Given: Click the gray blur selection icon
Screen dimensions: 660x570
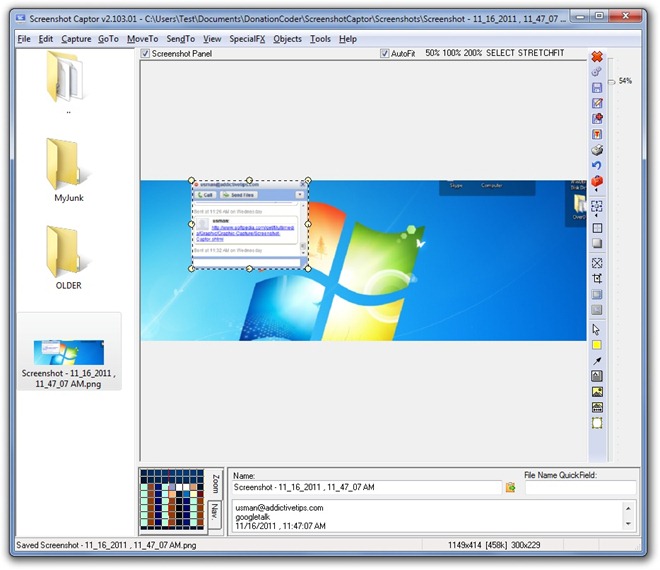Looking at the screenshot, I should click(x=597, y=310).
